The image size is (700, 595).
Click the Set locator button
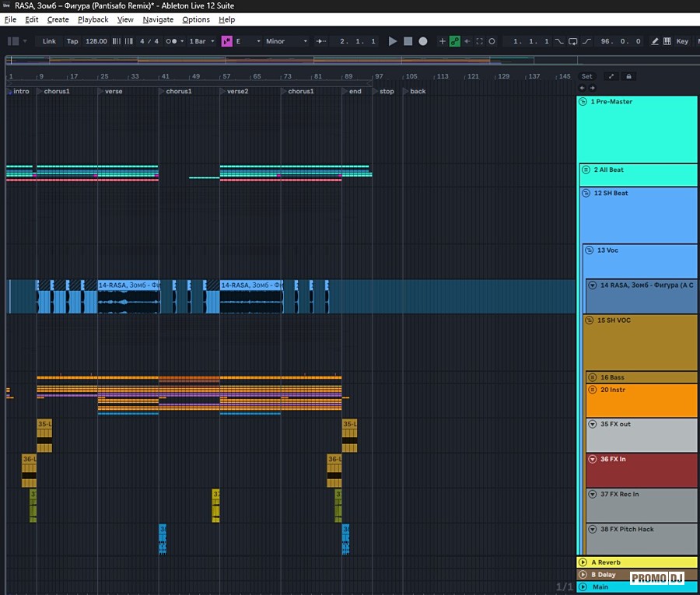(x=586, y=76)
